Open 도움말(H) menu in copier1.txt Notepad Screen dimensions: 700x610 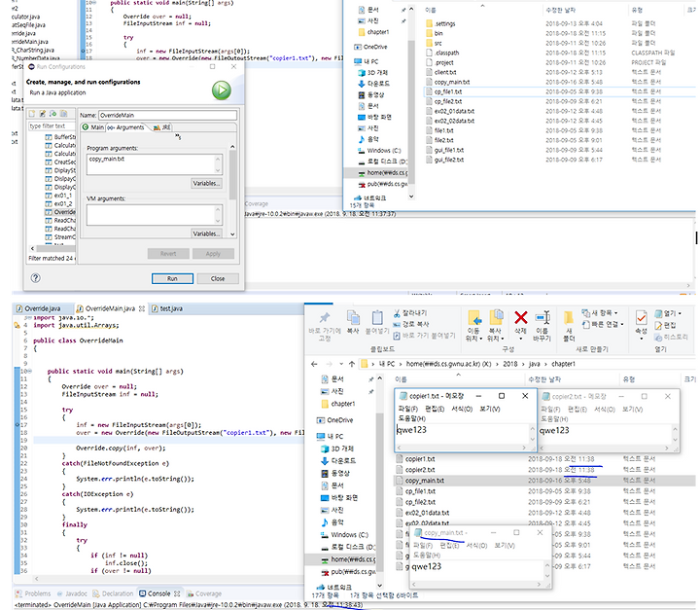(x=411, y=418)
